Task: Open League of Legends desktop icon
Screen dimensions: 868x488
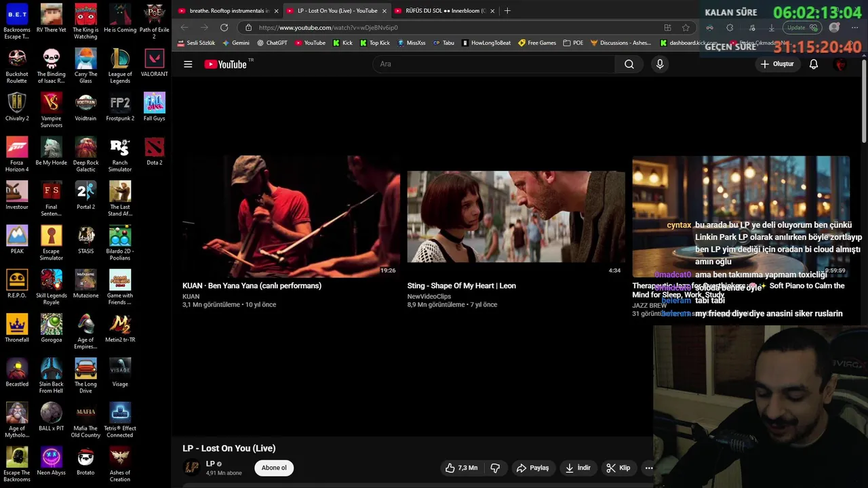Action: [x=120, y=66]
